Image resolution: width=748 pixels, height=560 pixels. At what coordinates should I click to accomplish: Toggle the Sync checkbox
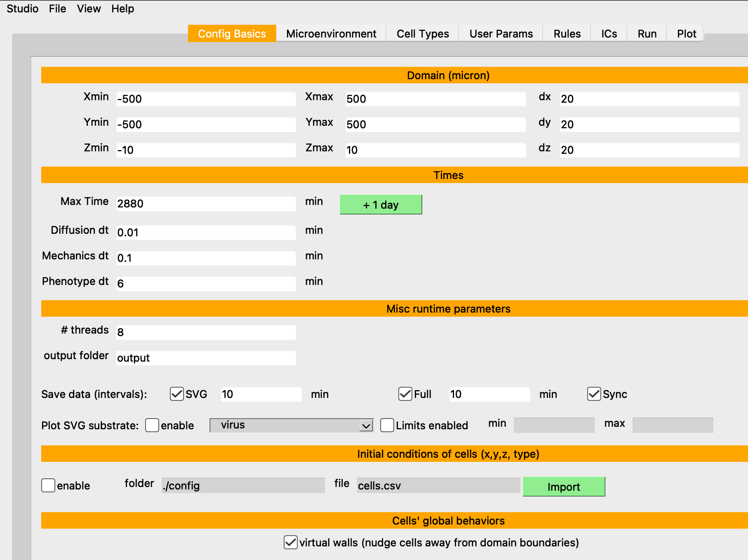594,394
